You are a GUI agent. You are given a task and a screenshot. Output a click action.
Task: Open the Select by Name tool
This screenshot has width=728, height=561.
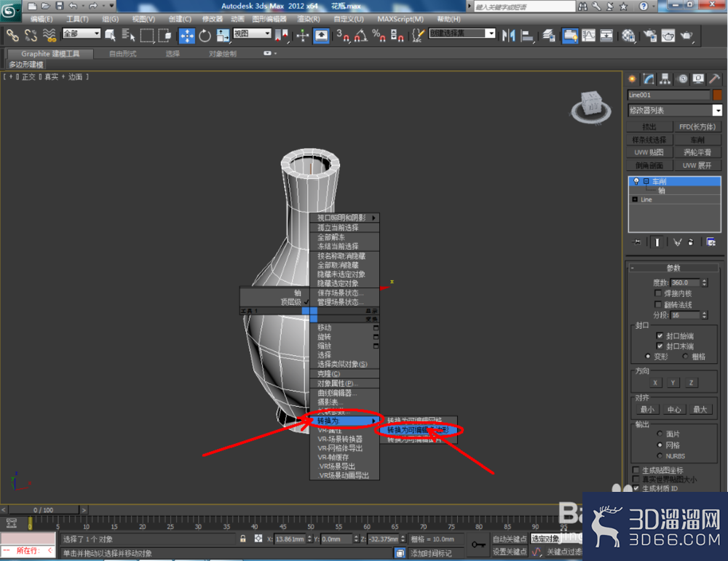click(128, 35)
